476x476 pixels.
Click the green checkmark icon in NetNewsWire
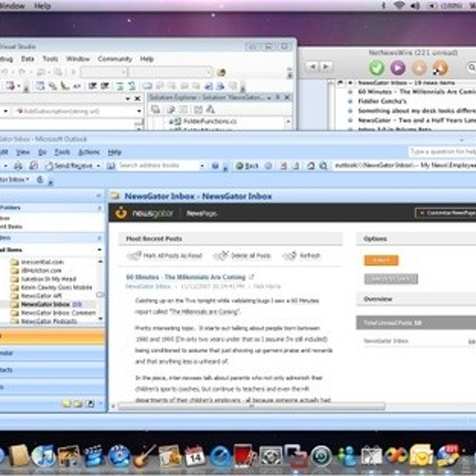click(376, 68)
